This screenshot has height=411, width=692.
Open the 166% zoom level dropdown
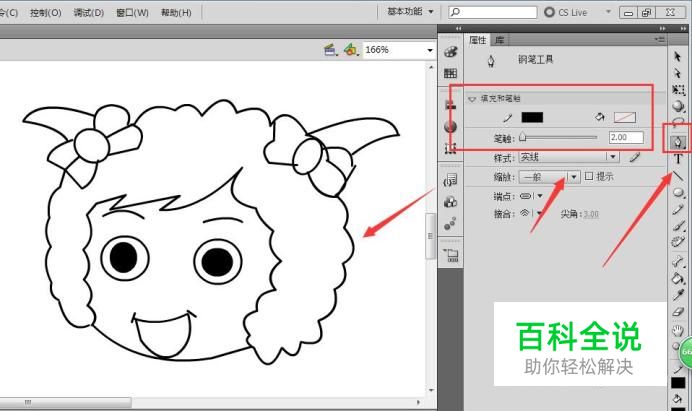pos(429,50)
